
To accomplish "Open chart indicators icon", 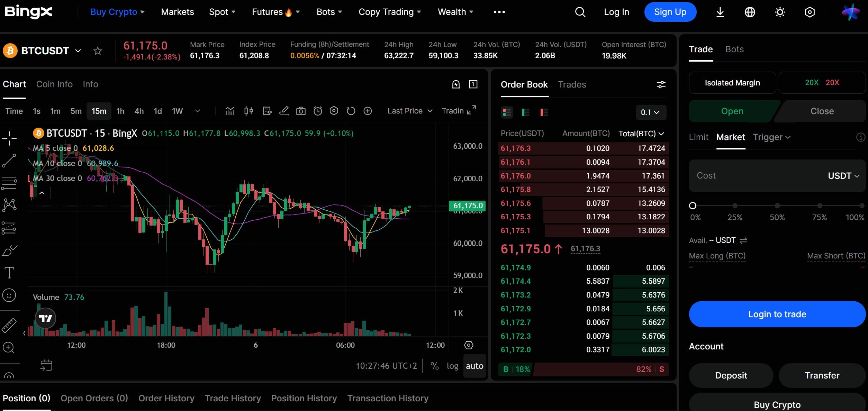I will [x=230, y=111].
